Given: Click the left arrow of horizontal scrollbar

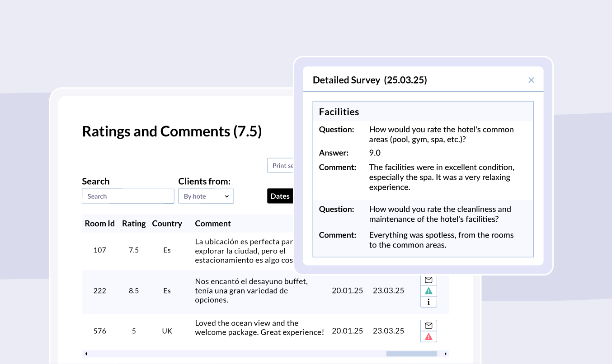Looking at the screenshot, I should tap(86, 354).
